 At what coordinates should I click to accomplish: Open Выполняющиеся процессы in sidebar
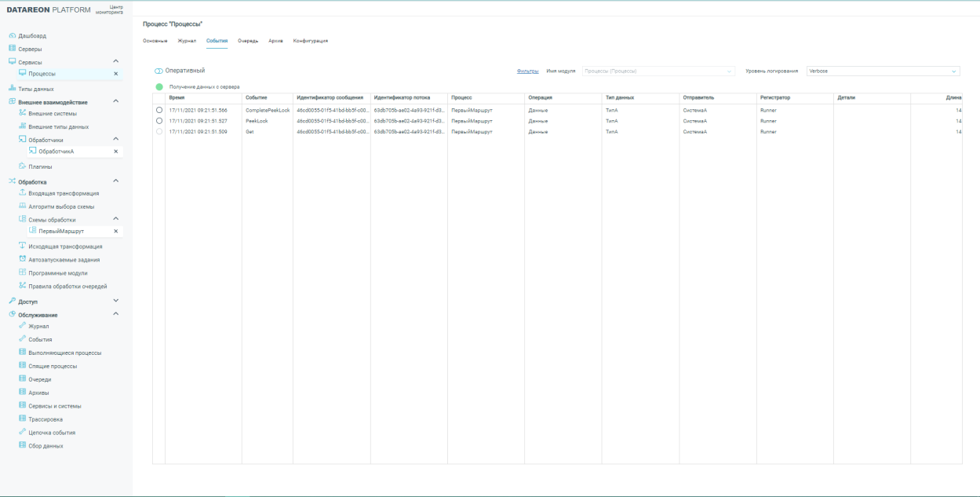tap(65, 353)
